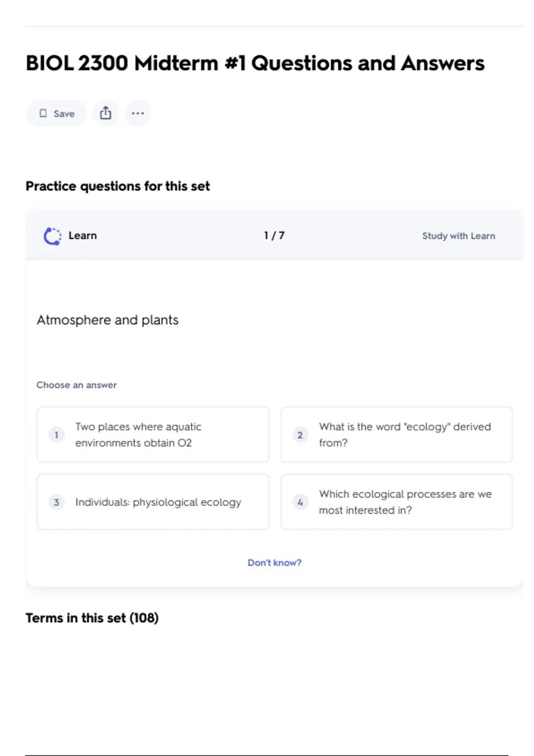
Task: Click the number 3 badge icon
Action: click(x=57, y=502)
